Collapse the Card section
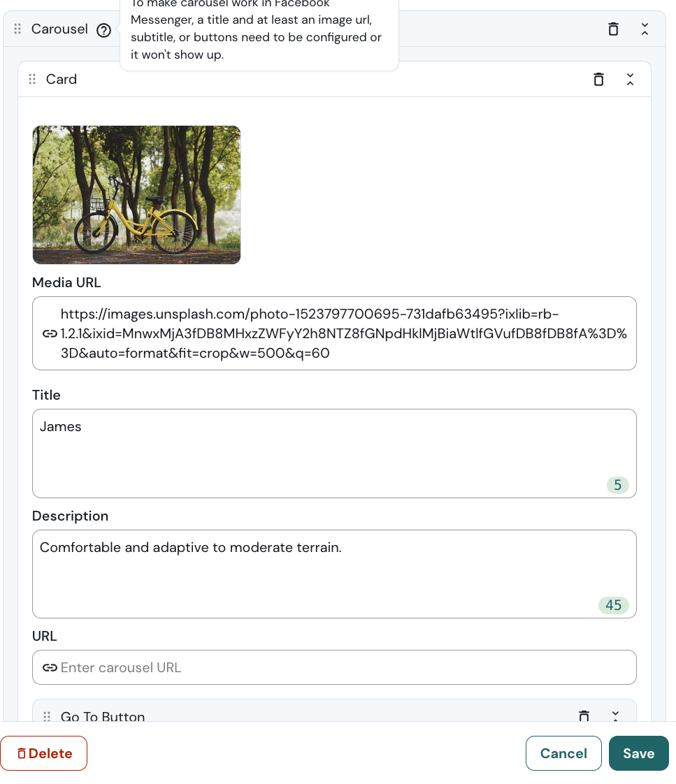Viewport: 676px width, 784px height. click(630, 79)
